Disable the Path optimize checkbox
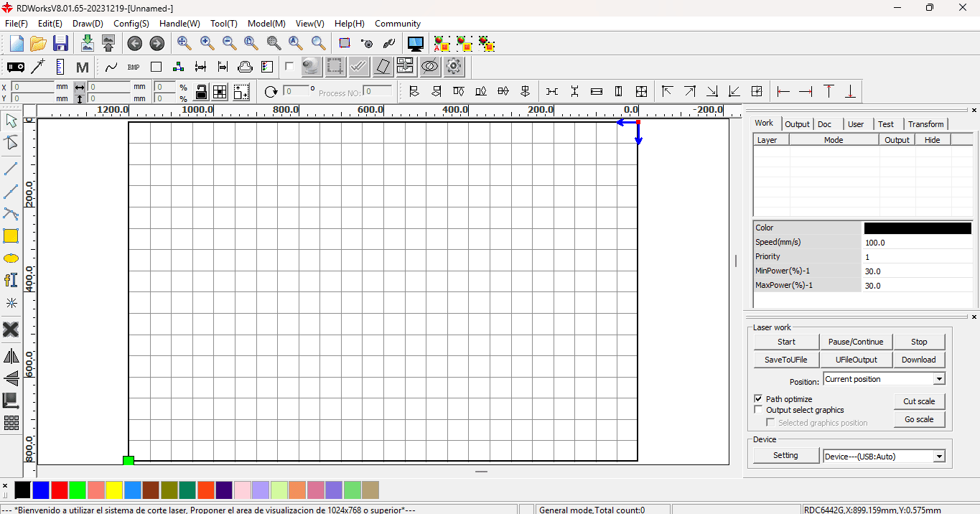Image resolution: width=980 pixels, height=514 pixels. [758, 398]
